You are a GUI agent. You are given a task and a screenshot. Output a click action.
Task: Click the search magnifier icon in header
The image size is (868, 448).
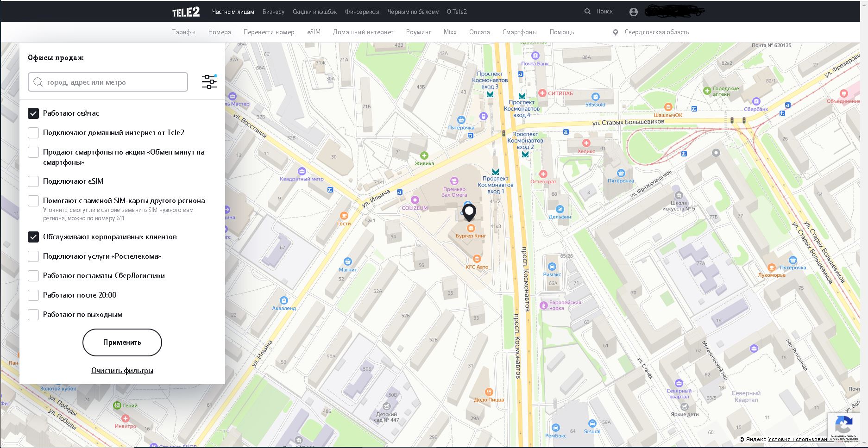(588, 12)
